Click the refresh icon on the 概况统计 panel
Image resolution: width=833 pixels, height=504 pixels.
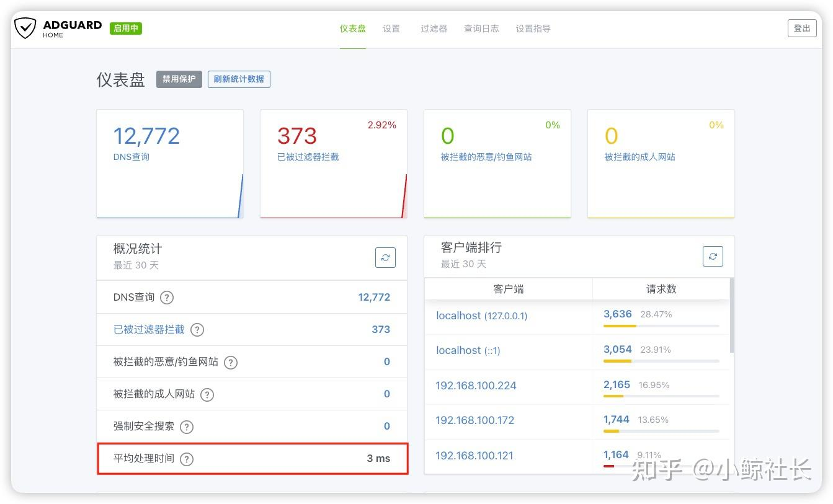click(385, 257)
